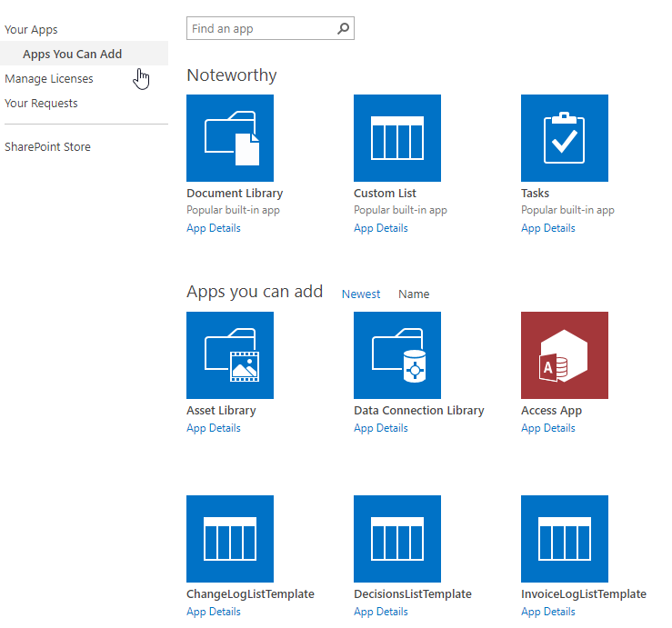This screenshot has width=672, height=628.
Task: Click the DecisionsListTemplate title text
Action: [x=412, y=594]
